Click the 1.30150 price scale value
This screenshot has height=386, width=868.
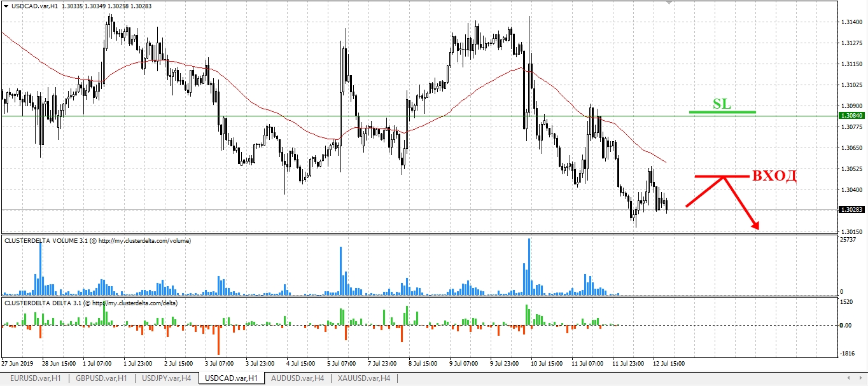pos(851,231)
